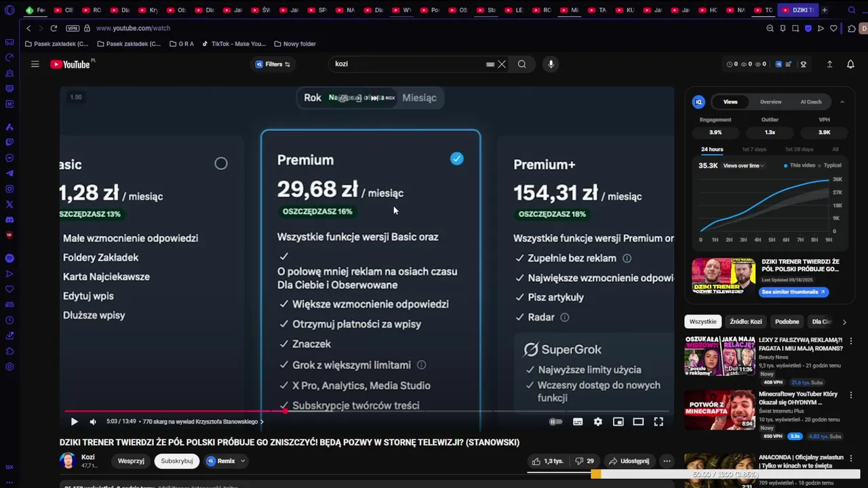Click the Wesprzyj button
This screenshot has width=868, height=488.
pos(131,461)
